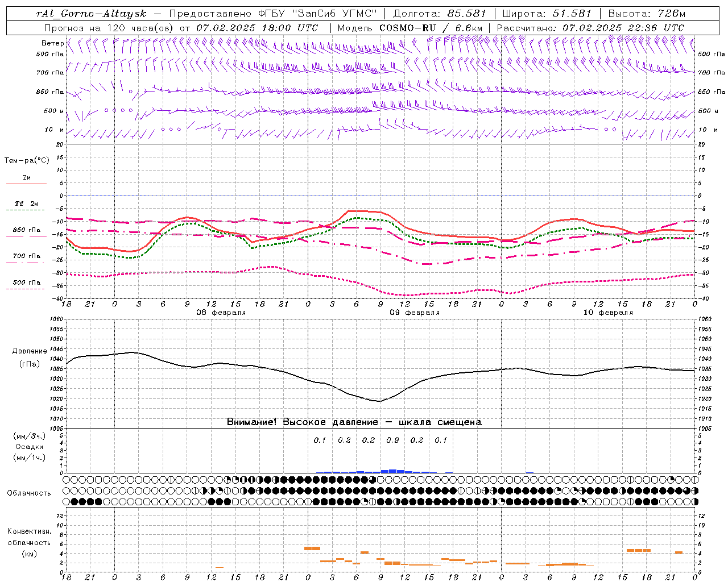Click the 700 гПа wind level label on right side
This screenshot has height=582, width=728.
tap(712, 73)
